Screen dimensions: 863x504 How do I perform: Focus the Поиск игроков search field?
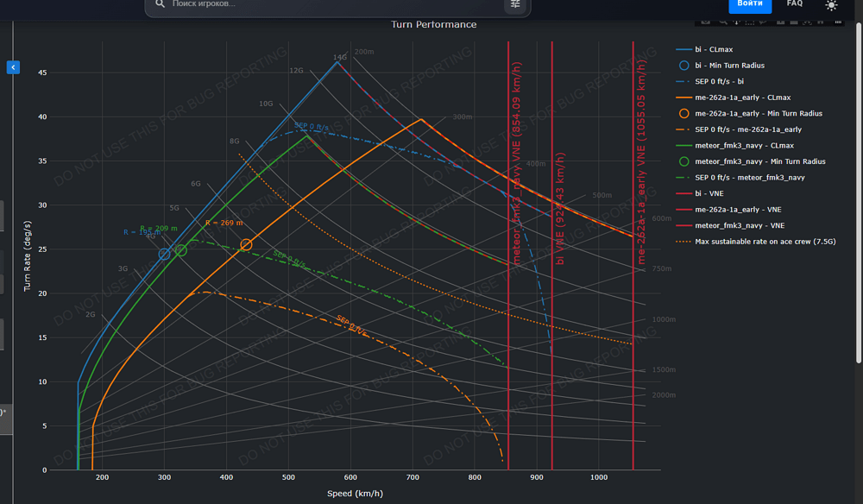pyautogui.click(x=328, y=4)
